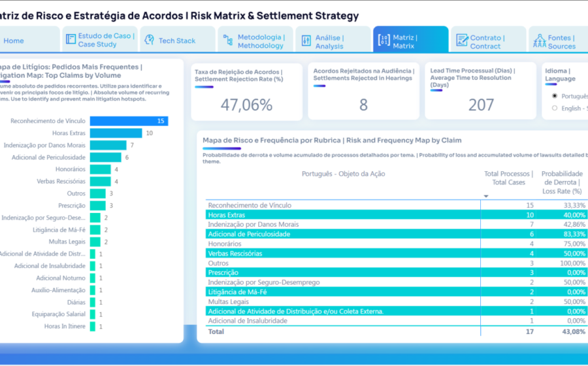Image resolution: width=588 pixels, height=366 pixels.
Task: Click the Adicional de Periculosidade table row
Action: 397,234
